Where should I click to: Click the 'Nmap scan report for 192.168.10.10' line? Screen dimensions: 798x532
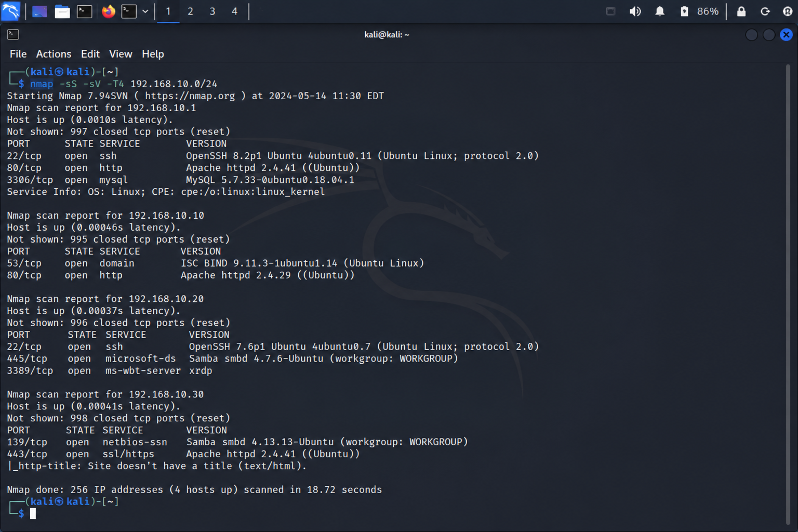click(x=105, y=215)
